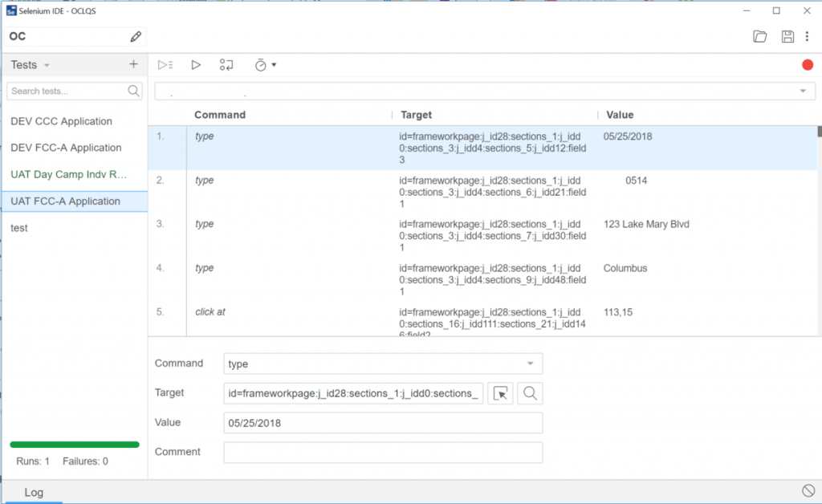Click the Failures: 0 status text
The width and height of the screenshot is (822, 504).
click(x=85, y=461)
